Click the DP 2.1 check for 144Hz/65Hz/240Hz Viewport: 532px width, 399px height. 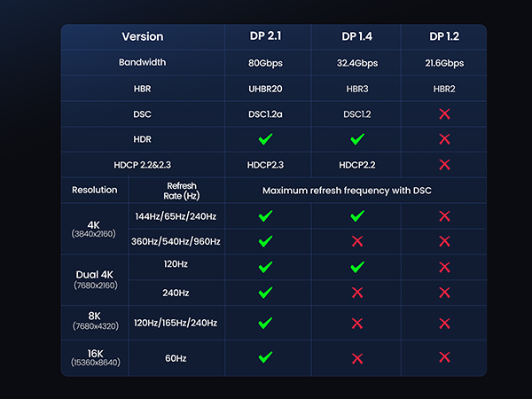coord(265,216)
